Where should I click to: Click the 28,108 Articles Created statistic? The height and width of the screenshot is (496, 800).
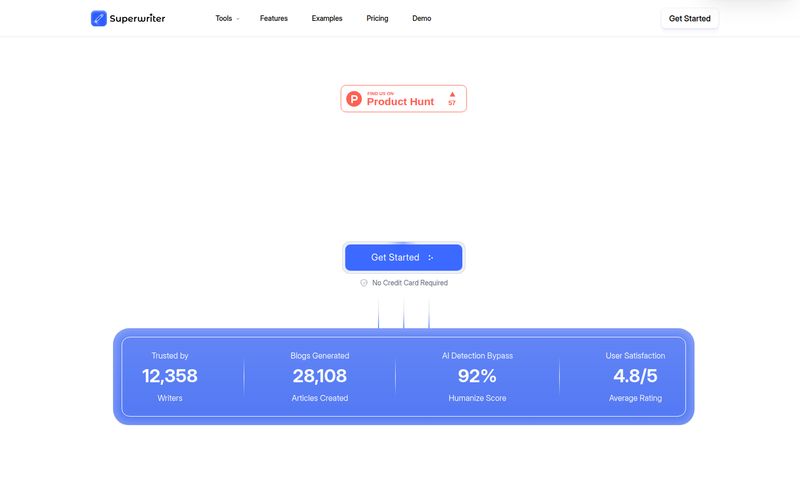click(x=320, y=376)
